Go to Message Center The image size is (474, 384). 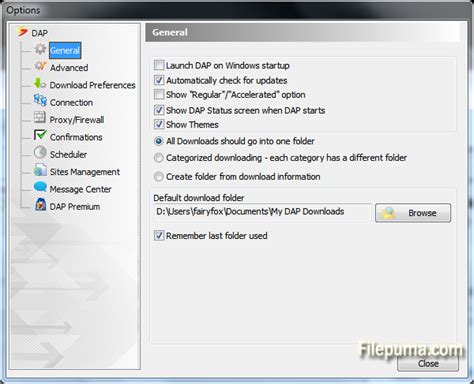click(x=81, y=189)
